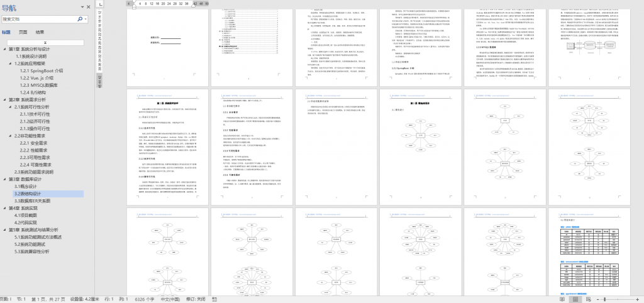Collapse 第1章 系统分析与设计 heading
This screenshot has height=303, width=644.
pyautogui.click(x=4, y=49)
